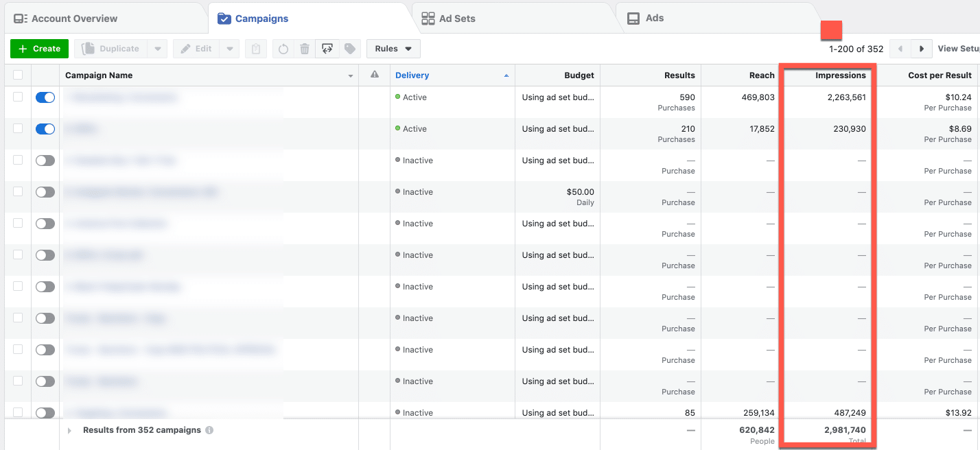Click the tag label icon in toolbar

point(350,49)
